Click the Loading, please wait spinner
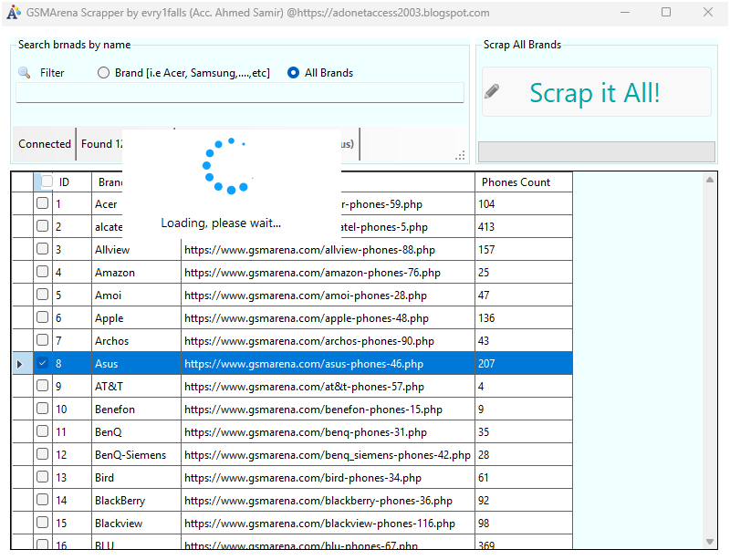Image resolution: width=730 pixels, height=560 pixels. [x=228, y=166]
